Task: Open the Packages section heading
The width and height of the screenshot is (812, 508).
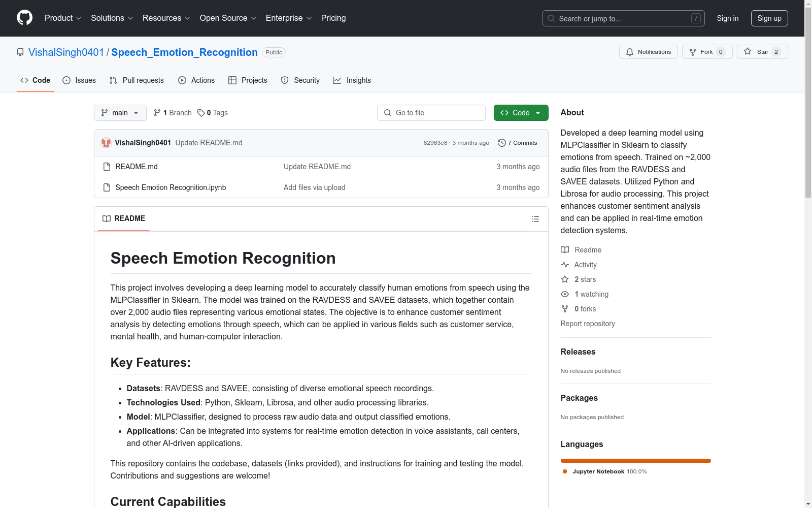Action: click(579, 398)
